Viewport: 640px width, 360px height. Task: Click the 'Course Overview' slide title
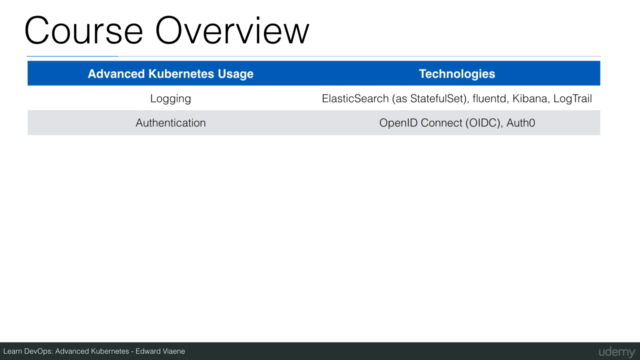(167, 31)
